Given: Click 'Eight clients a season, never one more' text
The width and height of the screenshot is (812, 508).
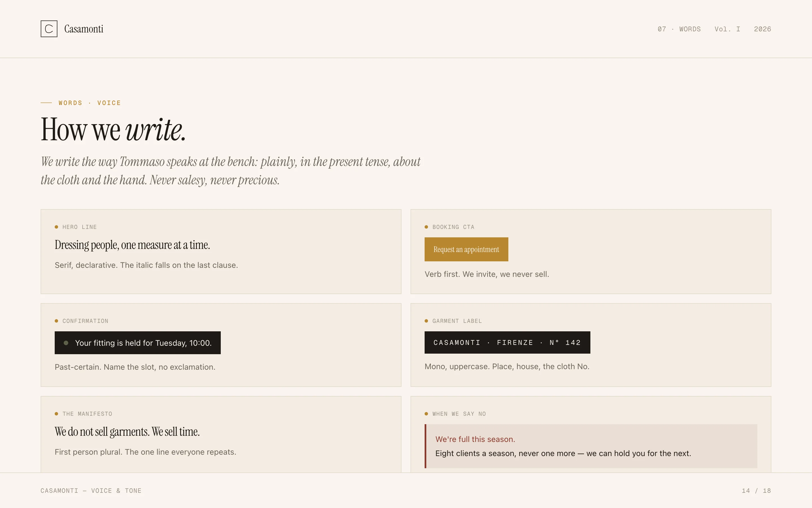Looking at the screenshot, I should tap(505, 454).
